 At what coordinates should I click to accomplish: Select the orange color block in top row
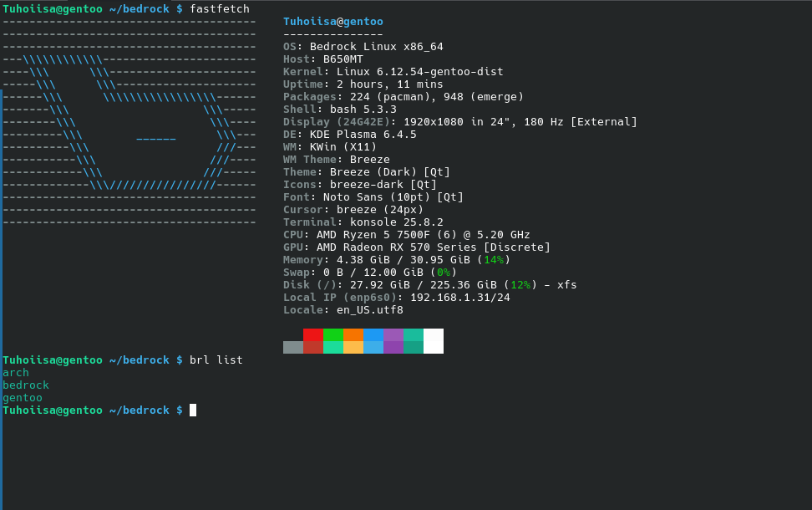tap(353, 334)
